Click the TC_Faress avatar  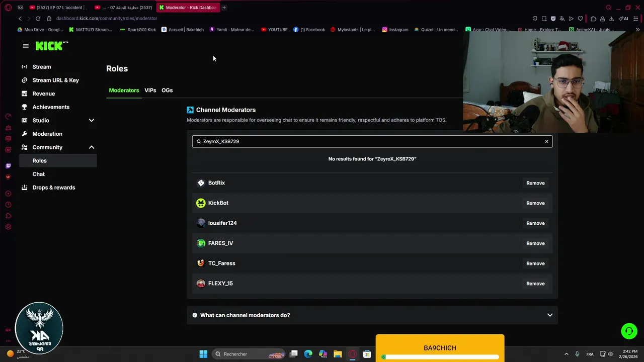click(x=201, y=263)
